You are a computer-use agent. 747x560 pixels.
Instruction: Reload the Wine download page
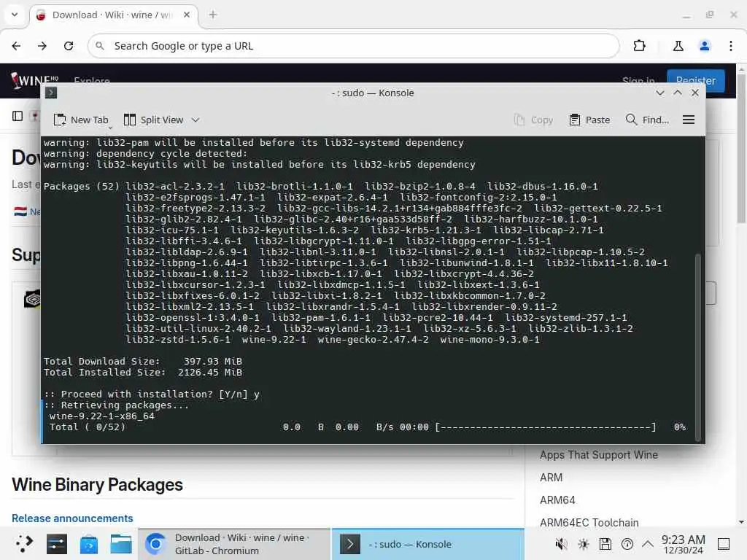69,46
